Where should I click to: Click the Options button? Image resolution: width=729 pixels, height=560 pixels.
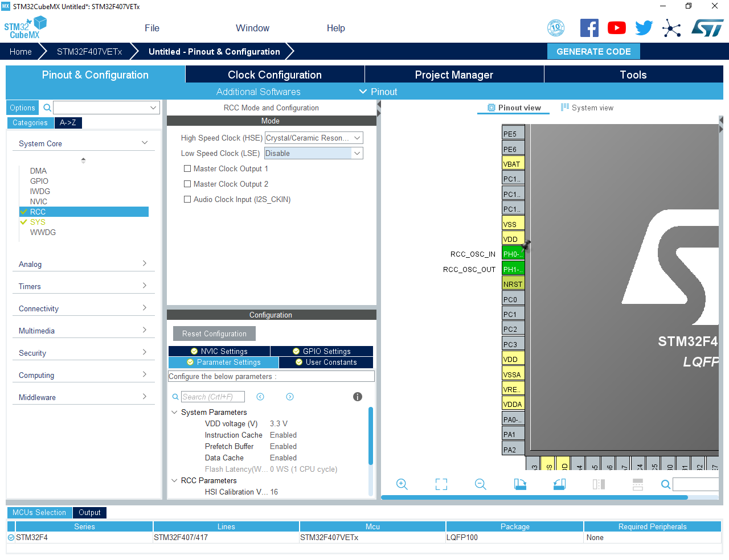pos(22,108)
